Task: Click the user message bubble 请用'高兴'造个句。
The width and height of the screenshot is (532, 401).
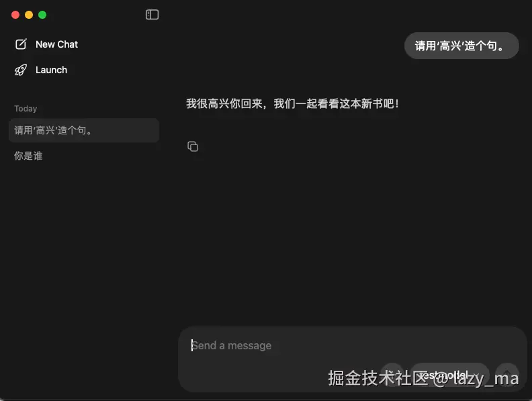Action: pos(461,46)
